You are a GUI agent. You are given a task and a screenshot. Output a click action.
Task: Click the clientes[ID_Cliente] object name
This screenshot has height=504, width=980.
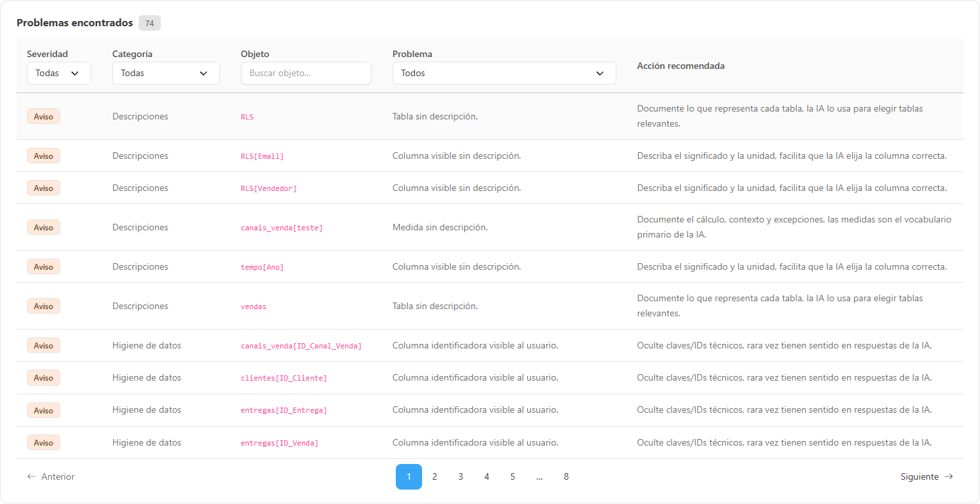[x=284, y=378]
